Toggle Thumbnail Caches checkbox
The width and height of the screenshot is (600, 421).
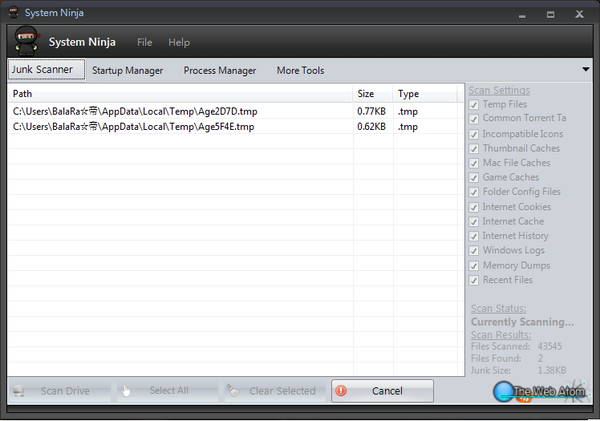pyautogui.click(x=474, y=148)
